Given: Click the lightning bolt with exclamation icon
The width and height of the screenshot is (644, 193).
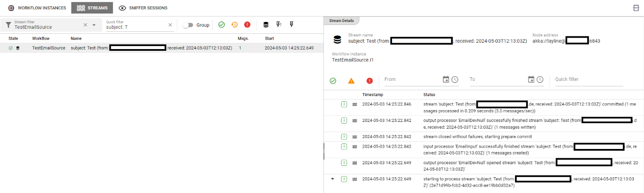Looking at the screenshot, I should 279,25.
